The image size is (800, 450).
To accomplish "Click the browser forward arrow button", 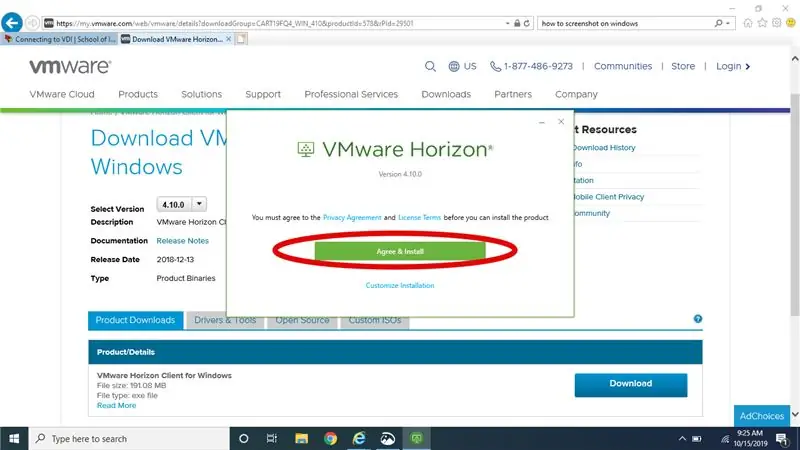I will [32, 23].
